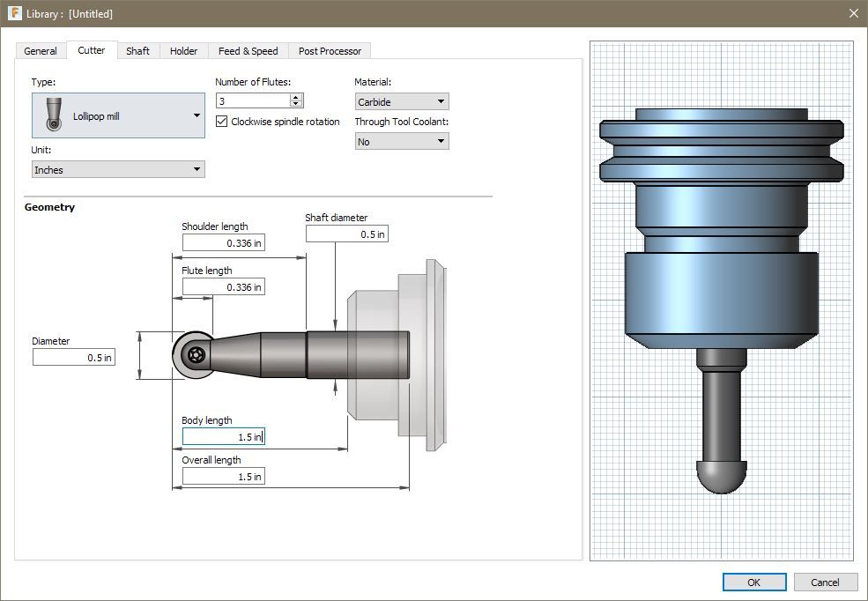This screenshot has height=601, width=868.
Task: Open the Unit dropdown showing Inches
Action: pyautogui.click(x=118, y=169)
